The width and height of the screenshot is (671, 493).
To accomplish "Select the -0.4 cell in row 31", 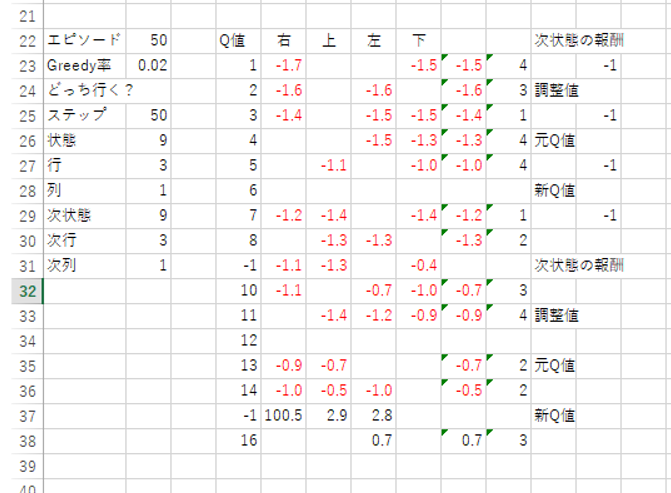I will pos(419,266).
